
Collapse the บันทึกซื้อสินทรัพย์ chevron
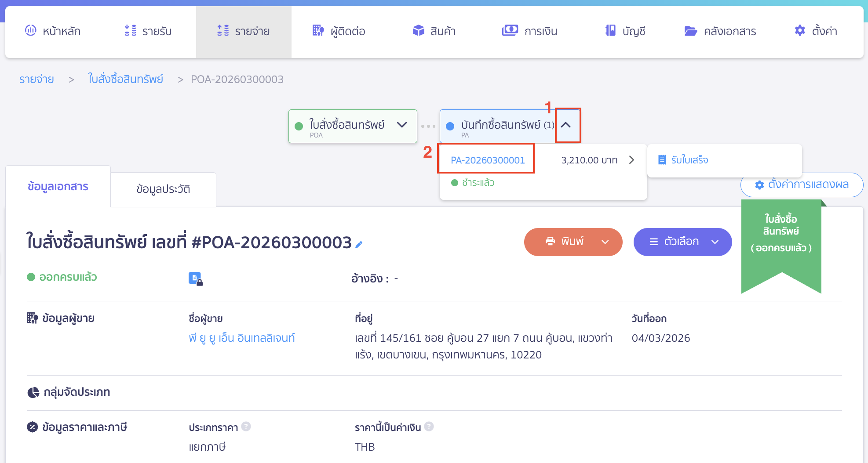566,125
